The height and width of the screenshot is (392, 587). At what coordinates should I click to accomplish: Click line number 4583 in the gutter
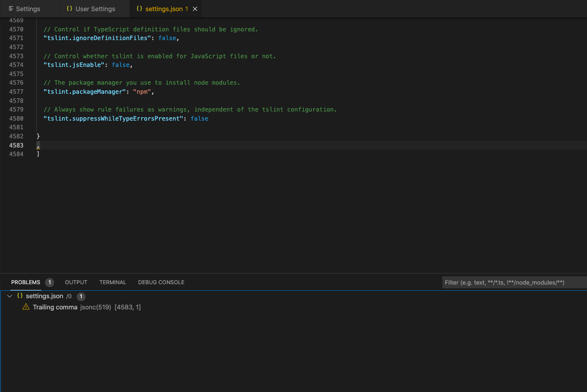[x=17, y=145]
